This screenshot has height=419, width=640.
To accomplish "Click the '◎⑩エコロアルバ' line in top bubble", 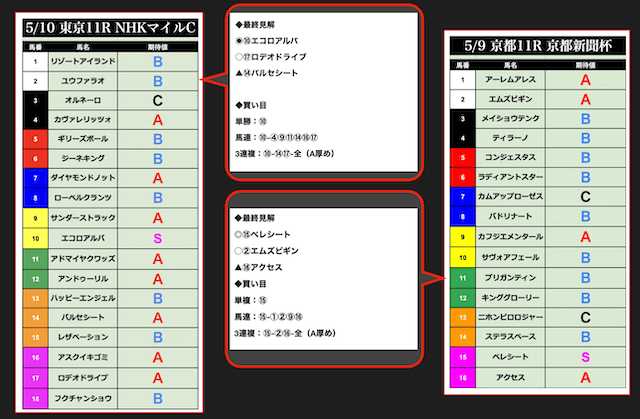I will point(267,41).
